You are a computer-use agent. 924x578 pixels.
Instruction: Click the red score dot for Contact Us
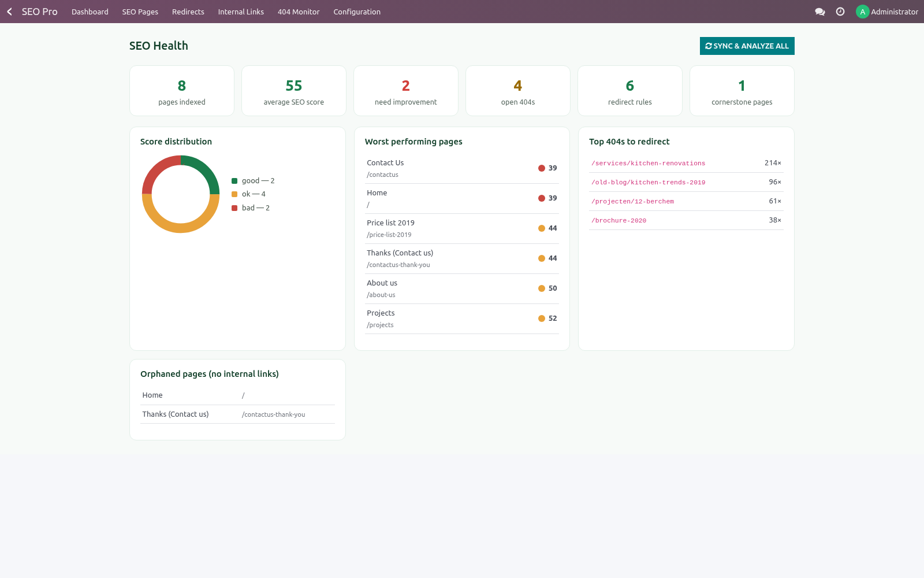tap(542, 168)
